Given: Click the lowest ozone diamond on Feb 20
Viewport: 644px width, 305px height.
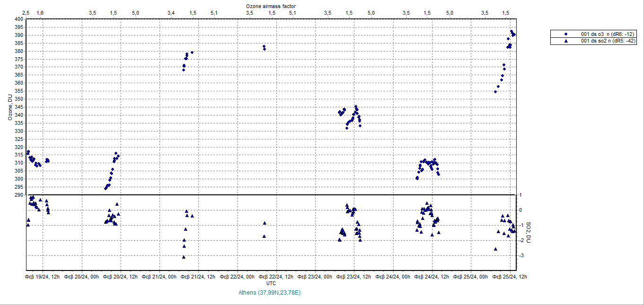Looking at the screenshot, I should pyautogui.click(x=106, y=188).
